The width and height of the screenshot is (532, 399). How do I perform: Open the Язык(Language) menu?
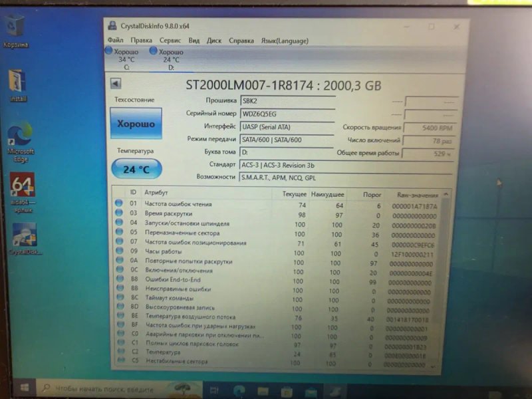[285, 41]
